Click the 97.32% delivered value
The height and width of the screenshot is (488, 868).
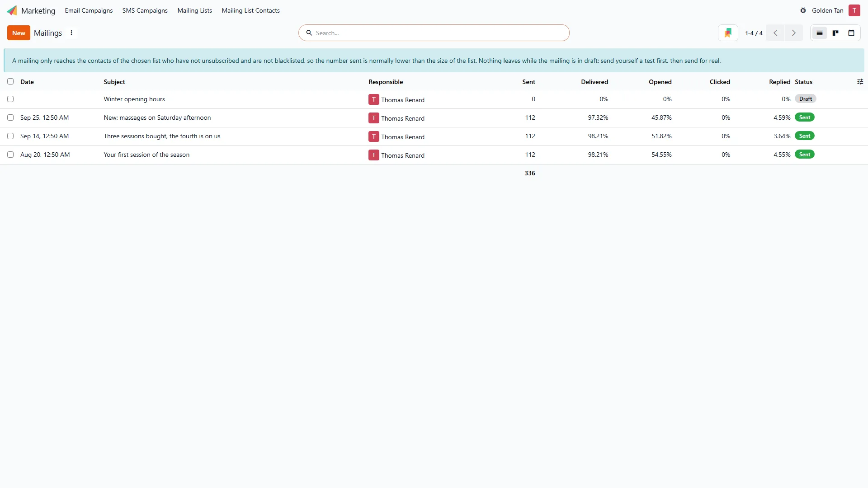[x=598, y=117]
